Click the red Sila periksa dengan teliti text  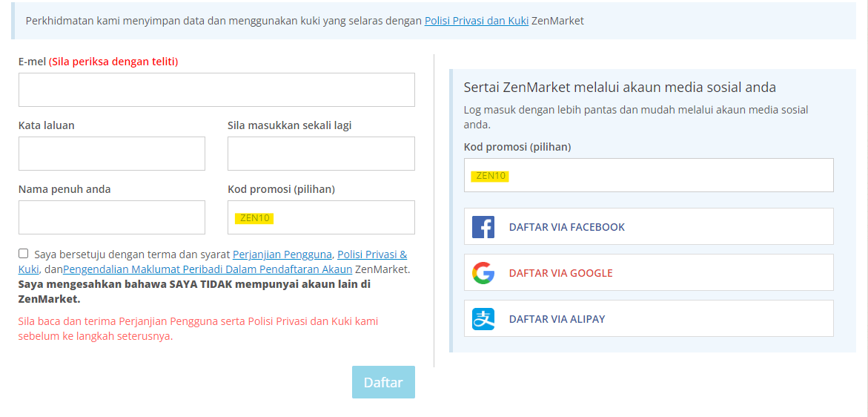113,62
